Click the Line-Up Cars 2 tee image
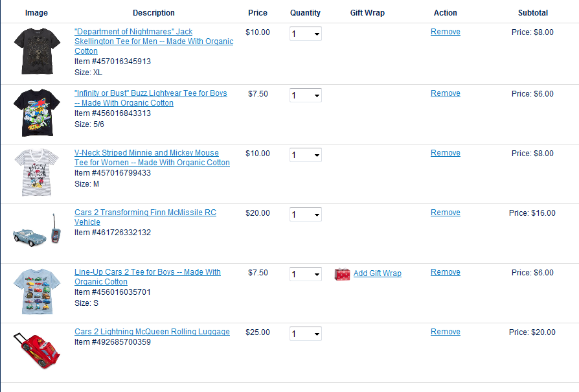The image size is (579, 392). pos(36,291)
